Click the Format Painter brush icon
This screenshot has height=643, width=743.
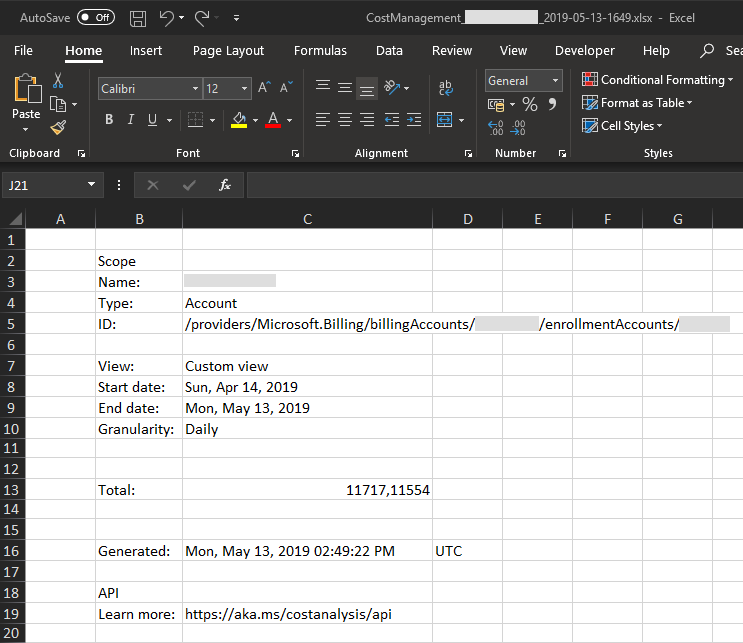click(x=58, y=127)
